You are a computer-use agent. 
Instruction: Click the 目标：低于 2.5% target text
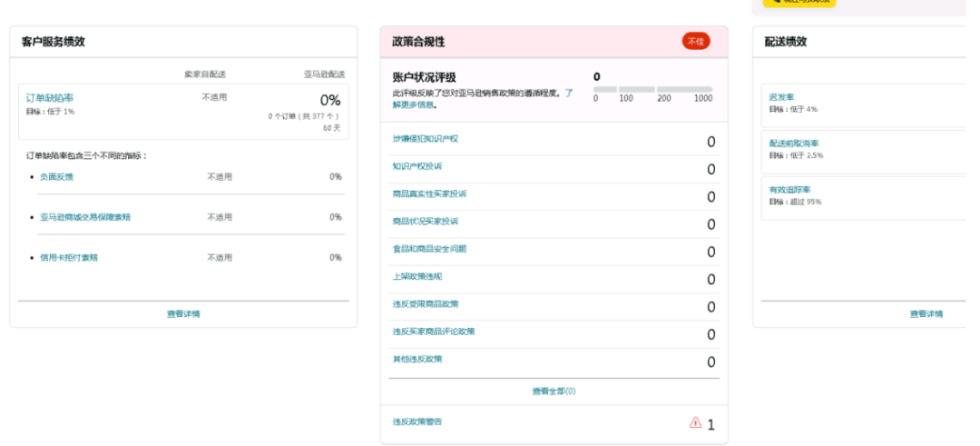(x=796, y=155)
